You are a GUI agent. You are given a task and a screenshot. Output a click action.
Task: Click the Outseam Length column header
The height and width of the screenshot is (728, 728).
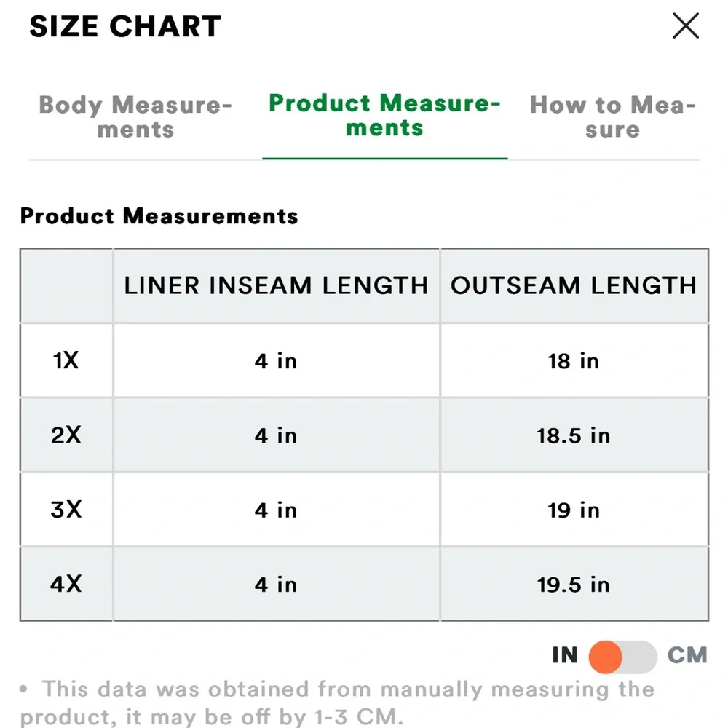[574, 285]
